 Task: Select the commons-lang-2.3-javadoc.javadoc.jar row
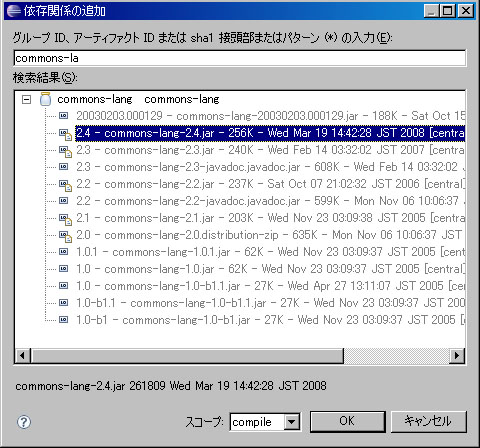coord(270,167)
